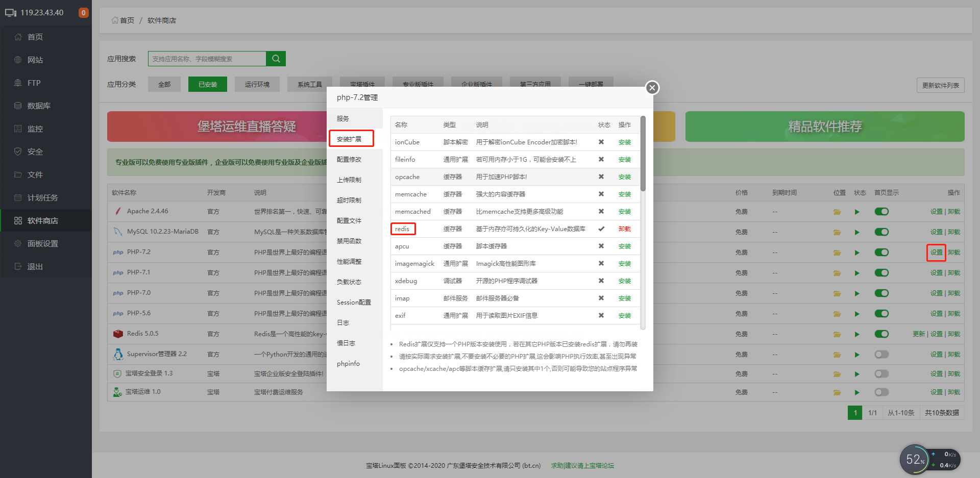Toggle homepage display for PHP-5.6
The image size is (980, 478).
pos(881,314)
